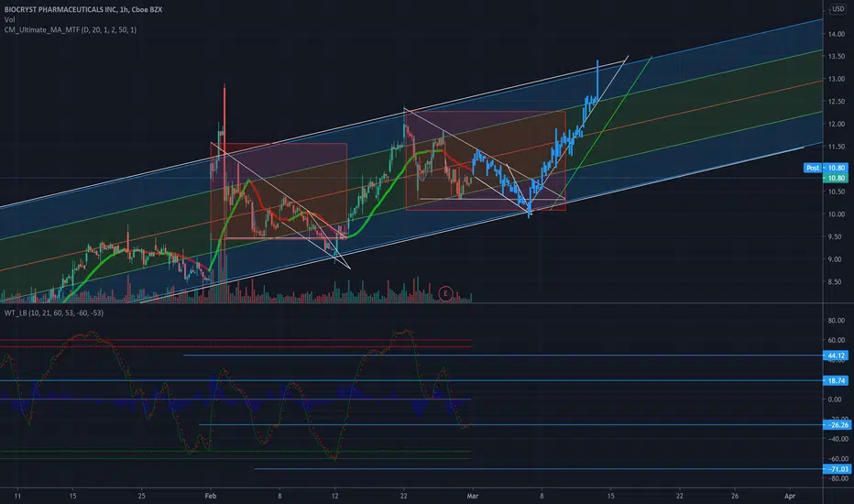Click the 14.00 price axis label
Image resolution: width=854 pixels, height=504 pixels.
coord(837,34)
